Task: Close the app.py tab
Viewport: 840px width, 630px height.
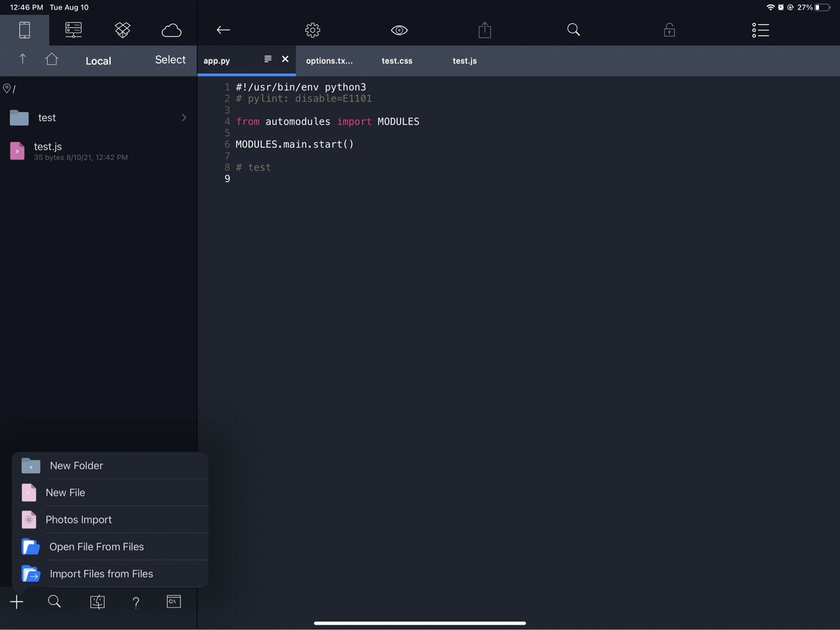Action: click(285, 59)
